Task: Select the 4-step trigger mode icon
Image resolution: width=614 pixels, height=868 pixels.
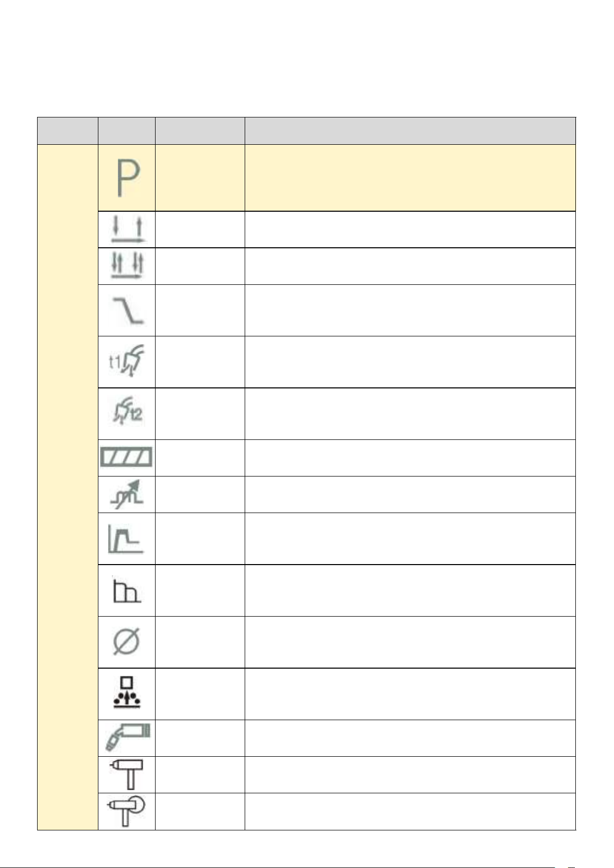Action: [127, 266]
